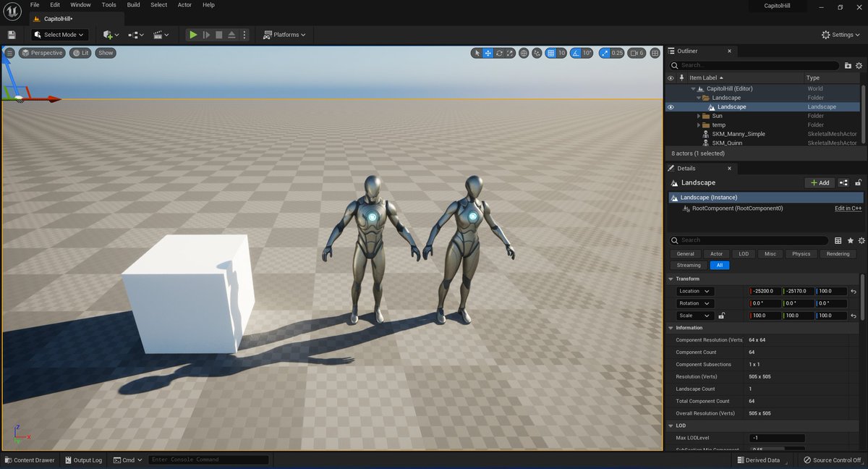Screen dimensions: 868x469
Task: Click the viewport Show button
Action: 106,53
